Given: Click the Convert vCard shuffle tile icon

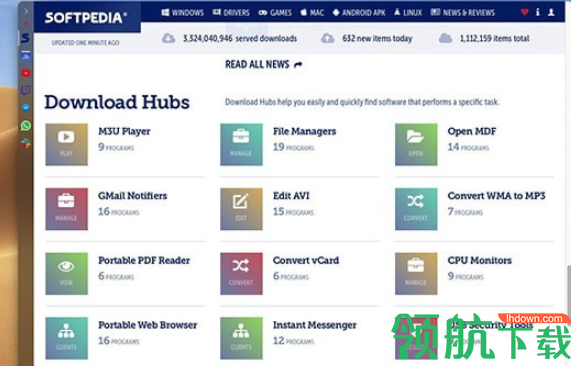Looking at the screenshot, I should (x=241, y=273).
